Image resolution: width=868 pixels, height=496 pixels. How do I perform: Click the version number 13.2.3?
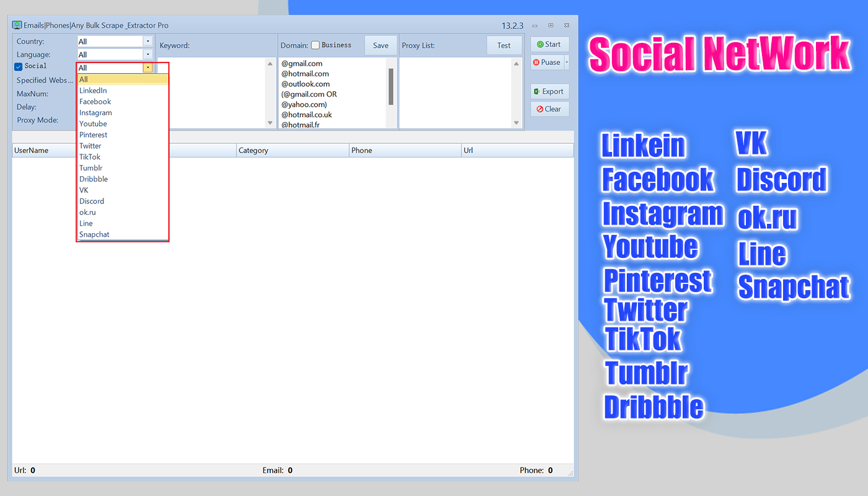click(513, 26)
